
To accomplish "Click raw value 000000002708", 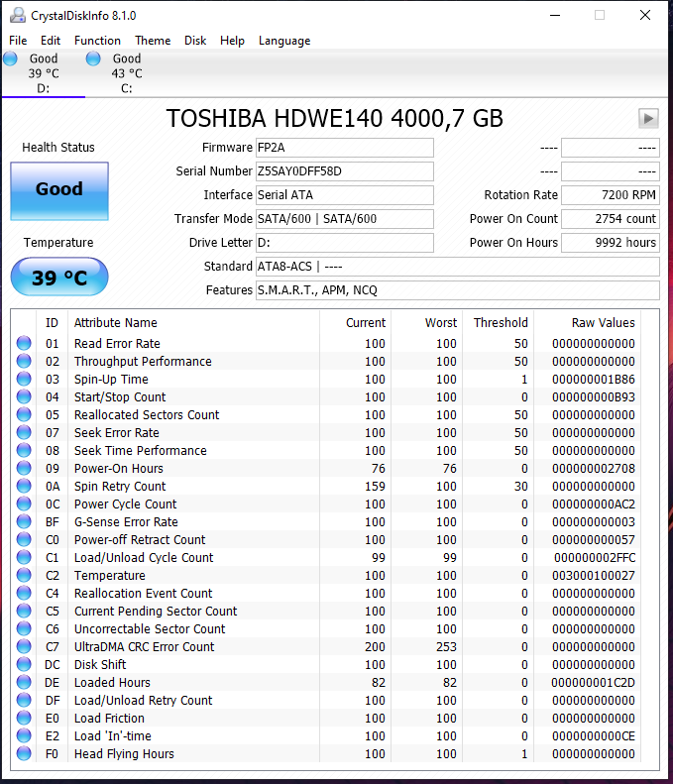I will (x=594, y=469).
